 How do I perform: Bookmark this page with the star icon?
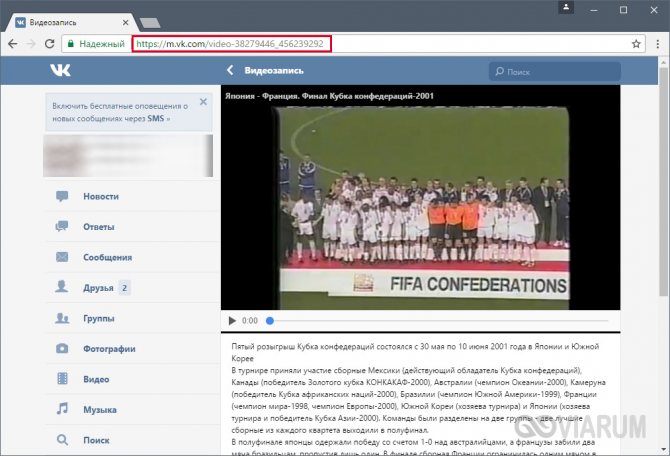pyautogui.click(x=636, y=44)
